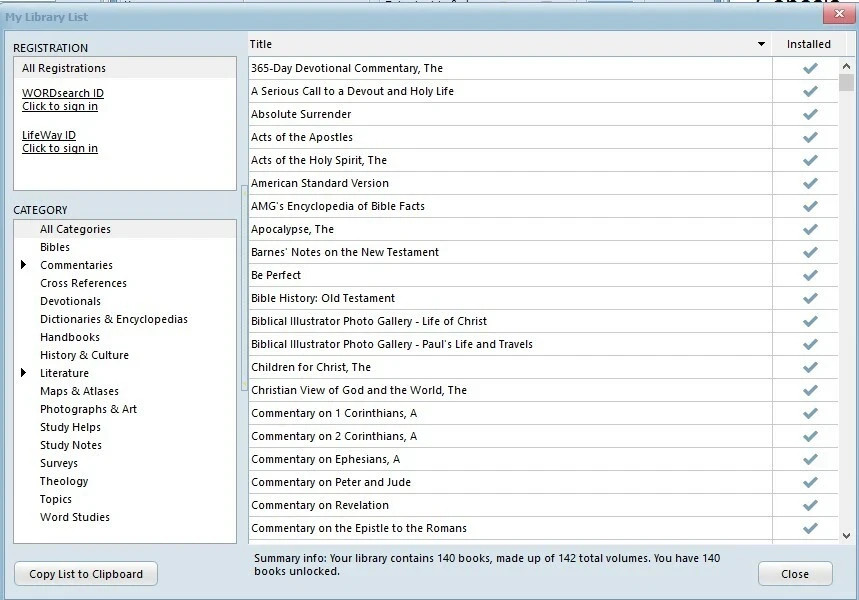Click the installed checkmark for American Standard Version

point(808,183)
